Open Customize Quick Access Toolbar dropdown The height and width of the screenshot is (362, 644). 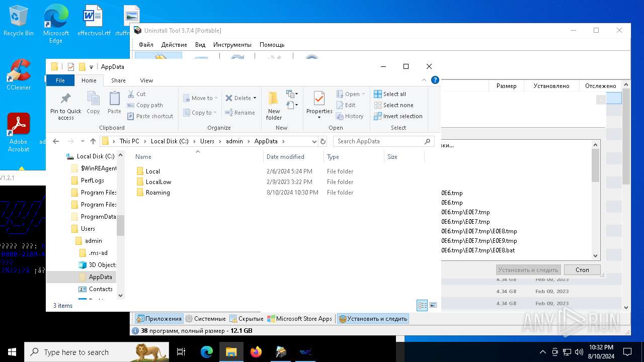click(91, 67)
